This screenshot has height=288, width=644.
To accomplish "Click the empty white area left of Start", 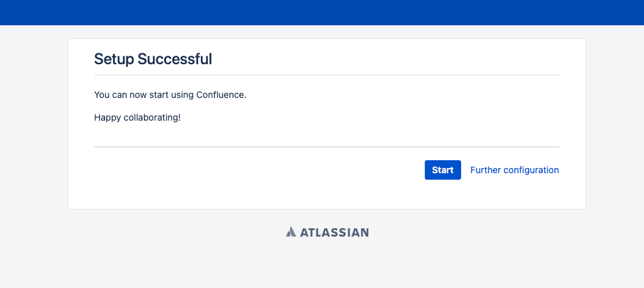I will [259, 170].
